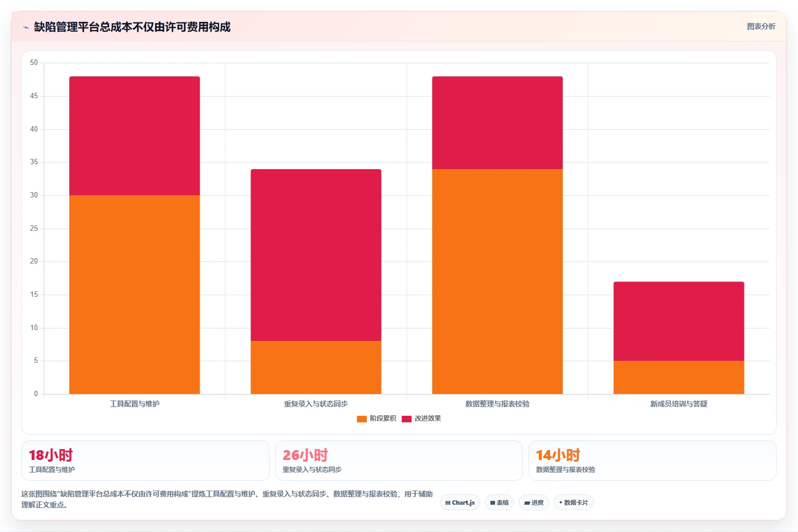Click the orange segment of 重复录入与状态同步 bar
Screen dimensions: 798x532
pyautogui.click(x=316, y=367)
